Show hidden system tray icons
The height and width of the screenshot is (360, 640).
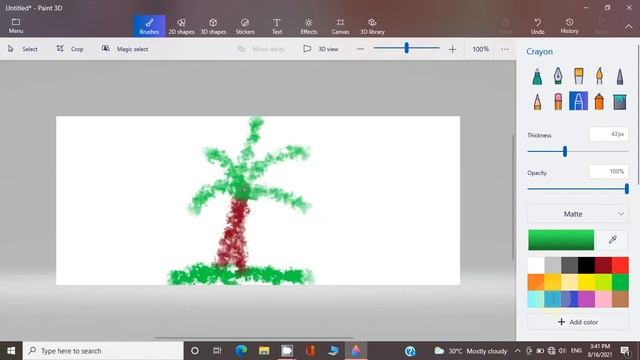[518, 351]
